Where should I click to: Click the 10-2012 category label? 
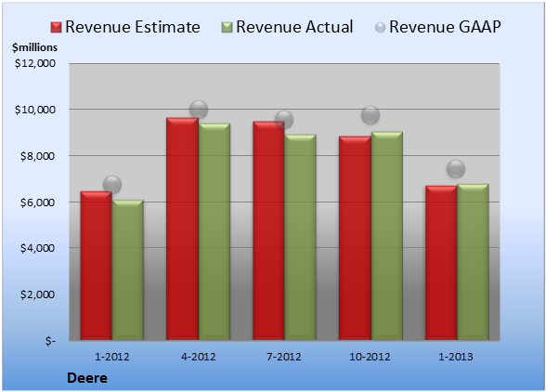370,357
